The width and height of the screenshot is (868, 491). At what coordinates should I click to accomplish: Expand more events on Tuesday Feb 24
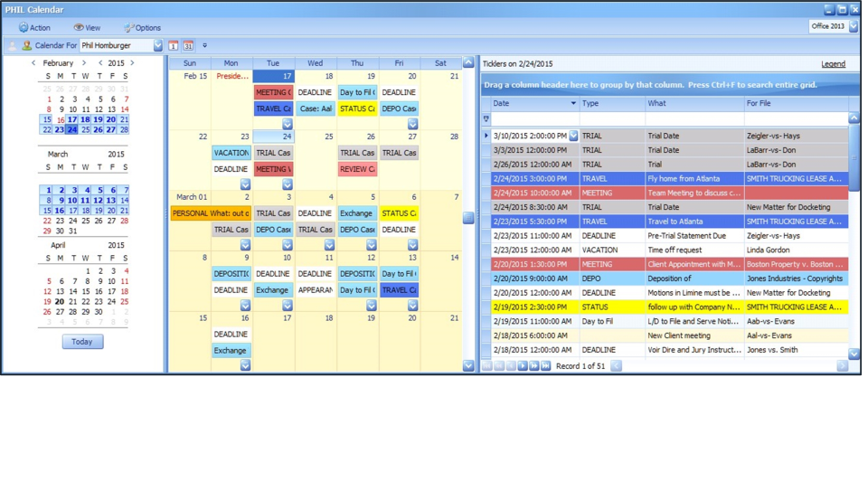pyautogui.click(x=288, y=184)
